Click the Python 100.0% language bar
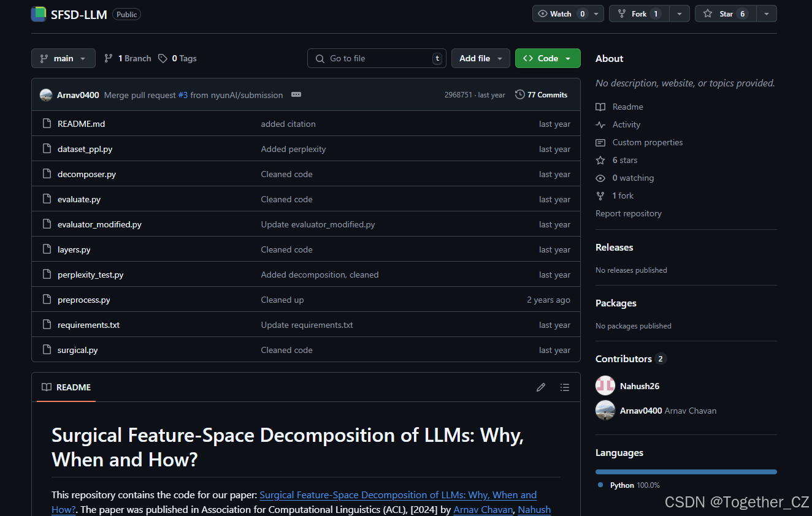 685,471
